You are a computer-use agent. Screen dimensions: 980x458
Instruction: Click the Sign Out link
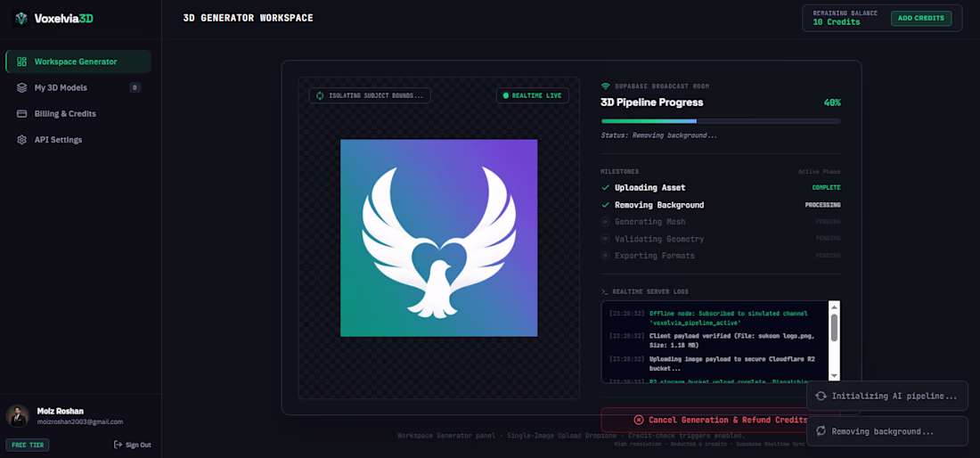click(133, 445)
